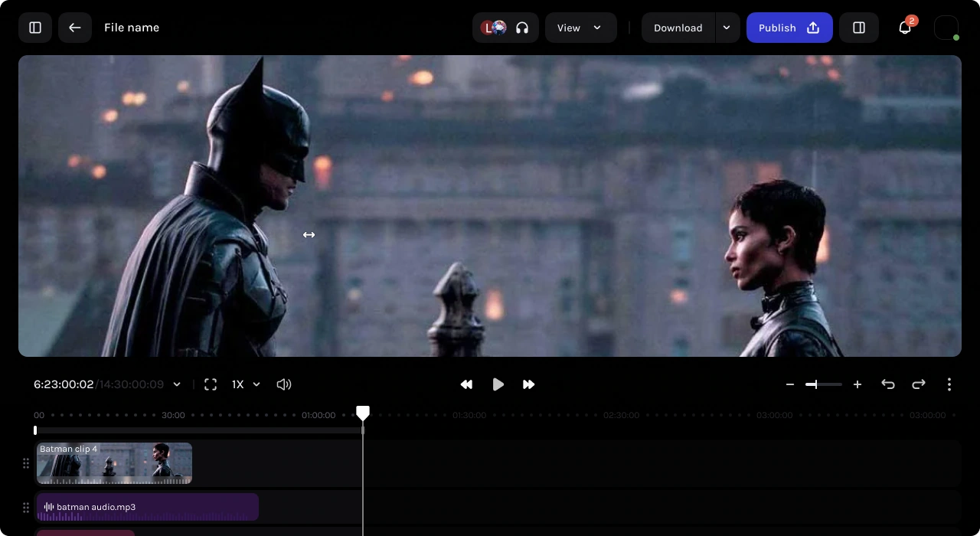Viewport: 980px width, 536px height.
Task: Skip ahead with fast-forward button
Action: pyautogui.click(x=528, y=384)
